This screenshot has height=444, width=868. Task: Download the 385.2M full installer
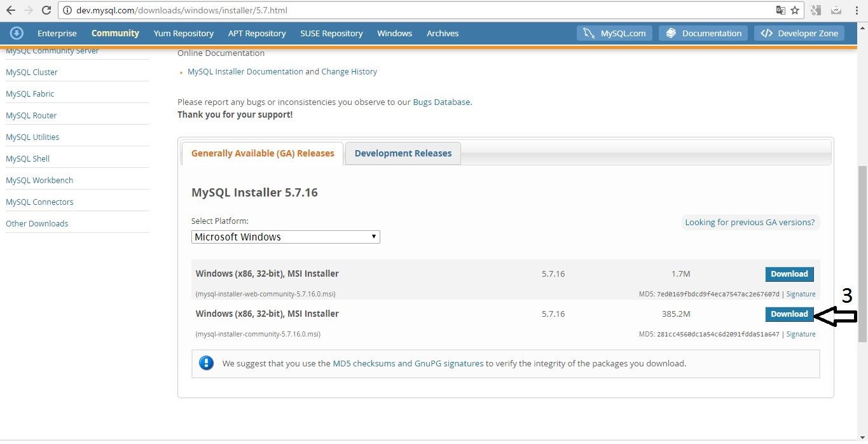click(x=789, y=314)
